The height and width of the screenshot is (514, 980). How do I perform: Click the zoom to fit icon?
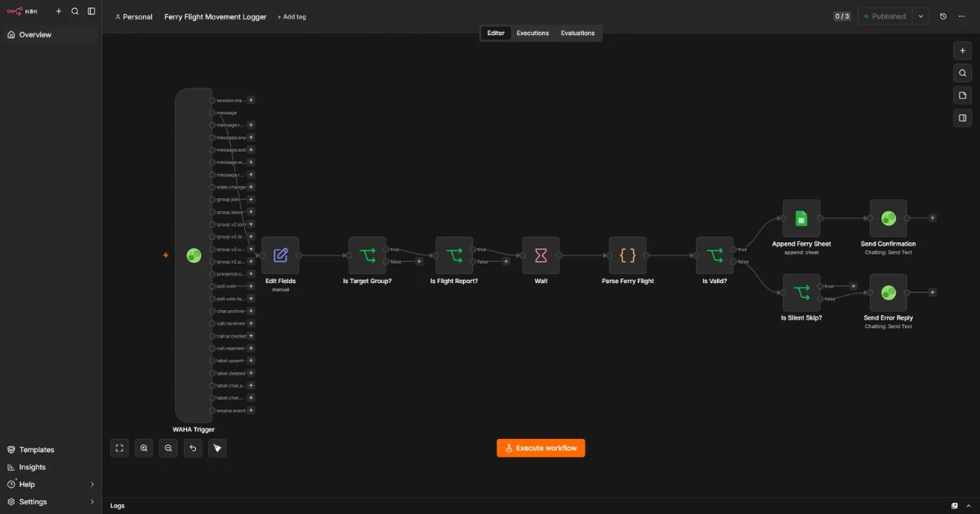[x=119, y=448]
